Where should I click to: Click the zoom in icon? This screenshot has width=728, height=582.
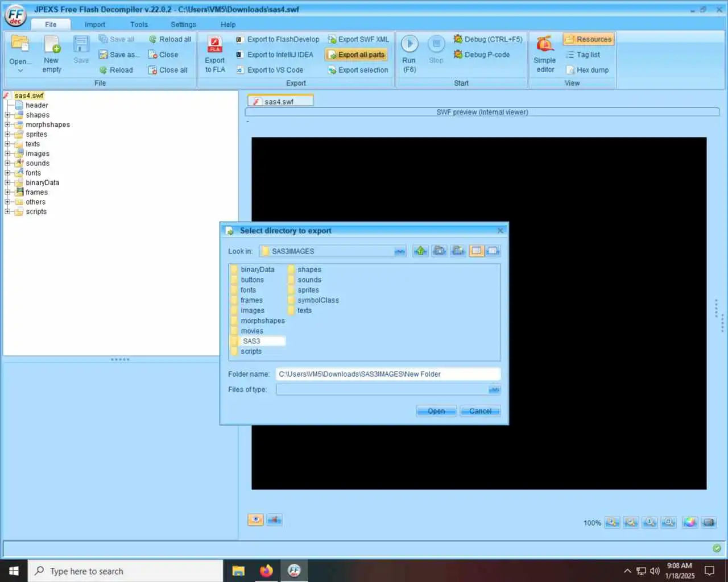click(x=612, y=522)
